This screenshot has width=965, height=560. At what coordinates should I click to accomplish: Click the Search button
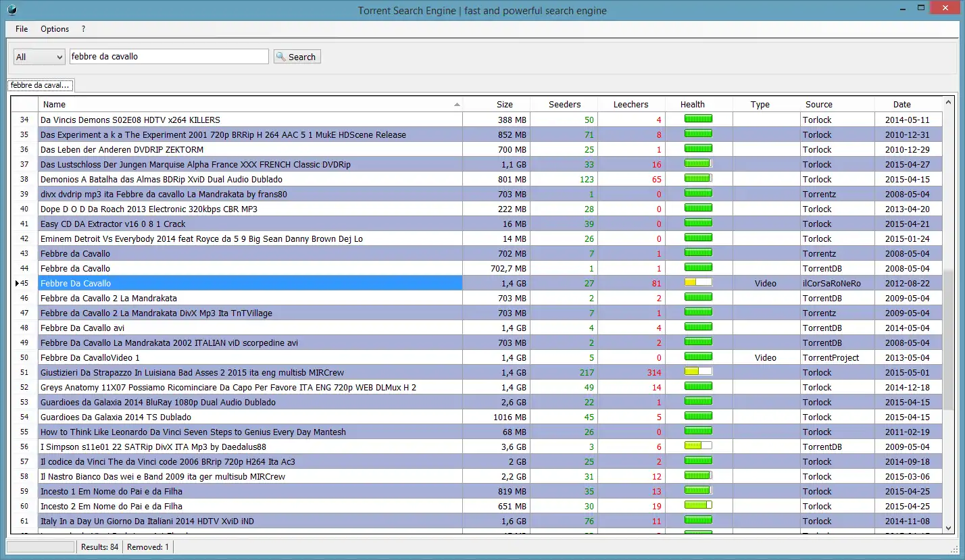[x=297, y=57]
